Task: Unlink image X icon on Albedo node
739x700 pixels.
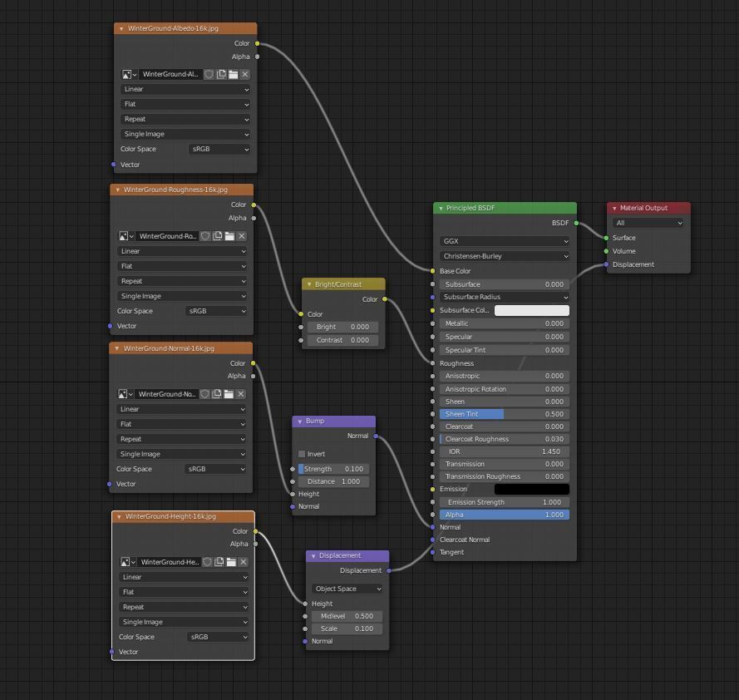Action: (x=245, y=75)
